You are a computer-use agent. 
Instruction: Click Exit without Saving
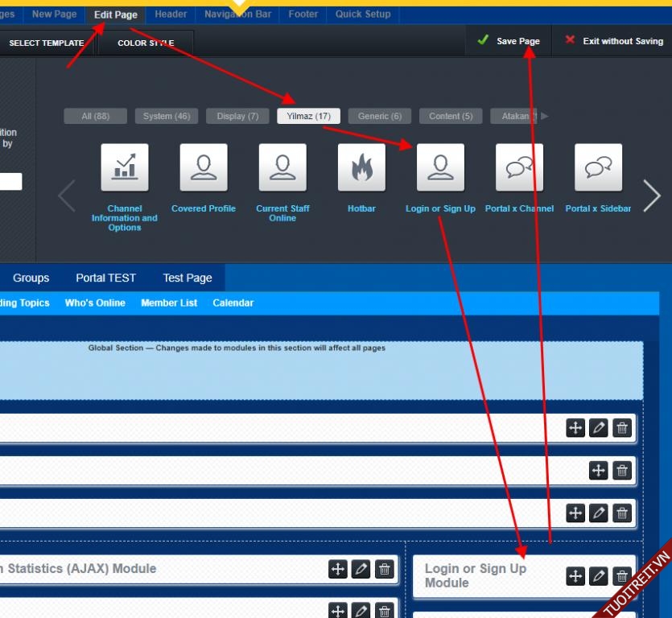coord(613,41)
